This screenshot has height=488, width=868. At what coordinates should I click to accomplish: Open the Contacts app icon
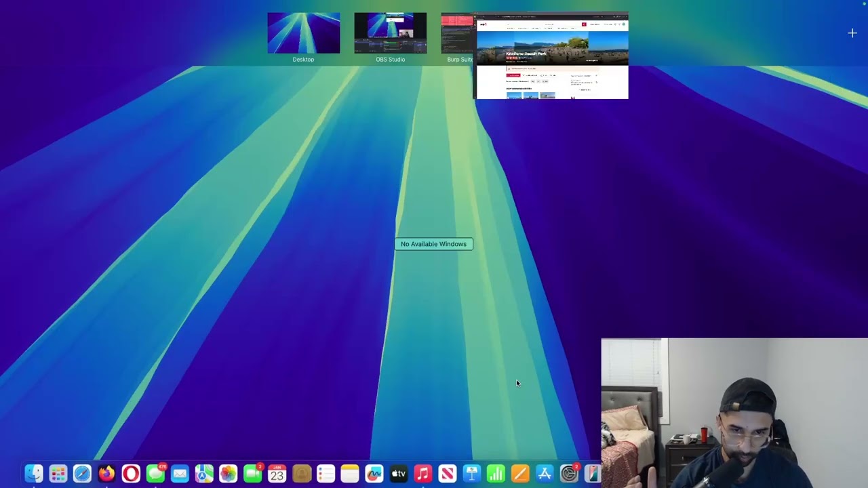(302, 474)
